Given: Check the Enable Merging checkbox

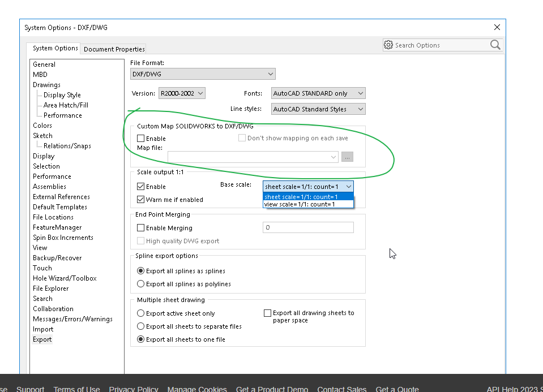Looking at the screenshot, I should [x=140, y=227].
